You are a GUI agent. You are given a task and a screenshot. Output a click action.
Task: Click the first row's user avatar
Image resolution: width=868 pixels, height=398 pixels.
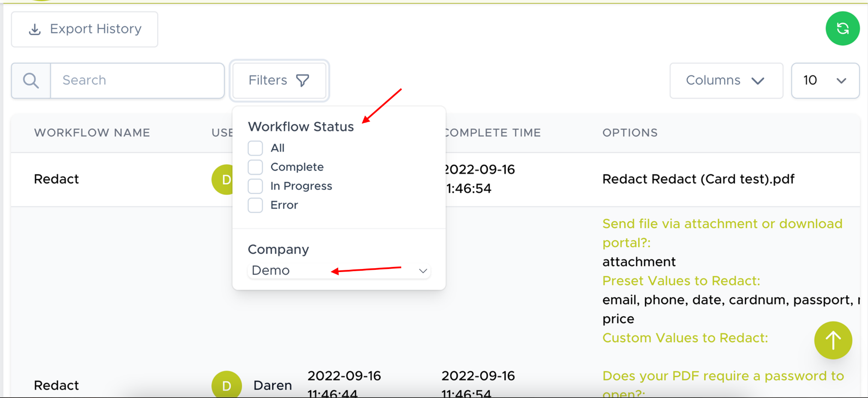tap(223, 180)
